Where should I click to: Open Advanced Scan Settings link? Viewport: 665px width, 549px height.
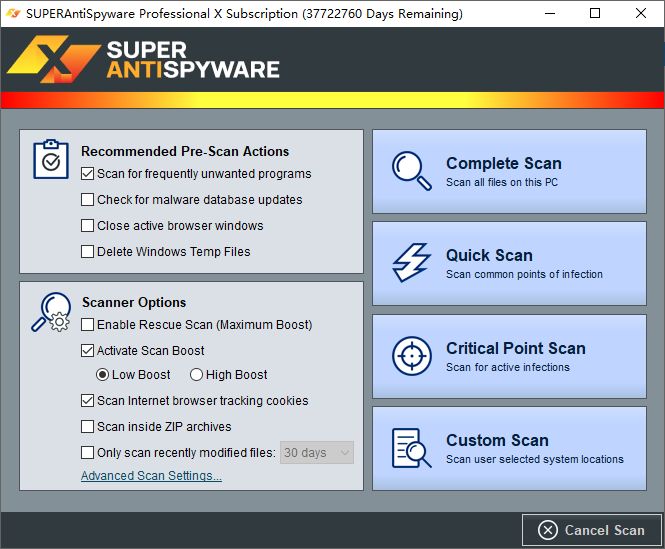pyautogui.click(x=151, y=476)
